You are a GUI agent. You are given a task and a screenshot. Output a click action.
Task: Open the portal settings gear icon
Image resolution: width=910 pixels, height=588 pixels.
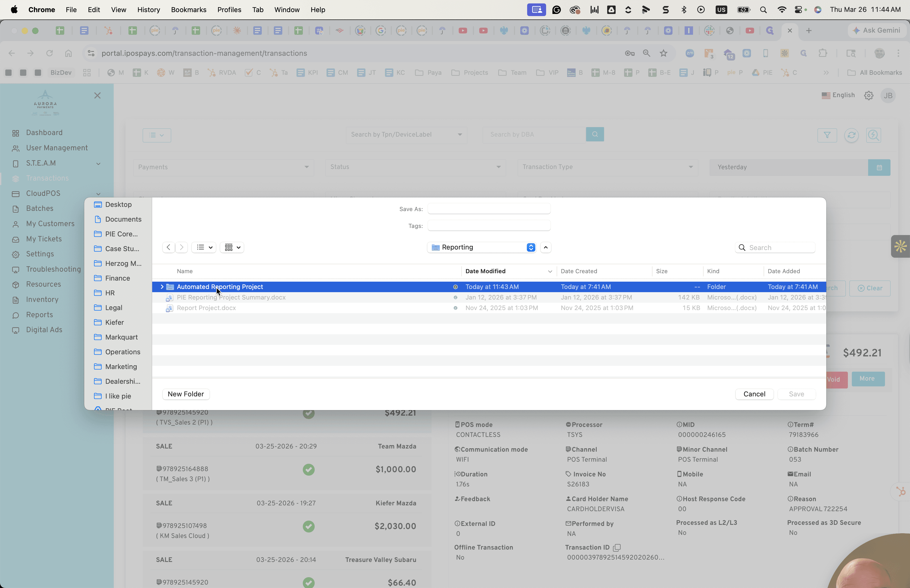pyautogui.click(x=869, y=96)
